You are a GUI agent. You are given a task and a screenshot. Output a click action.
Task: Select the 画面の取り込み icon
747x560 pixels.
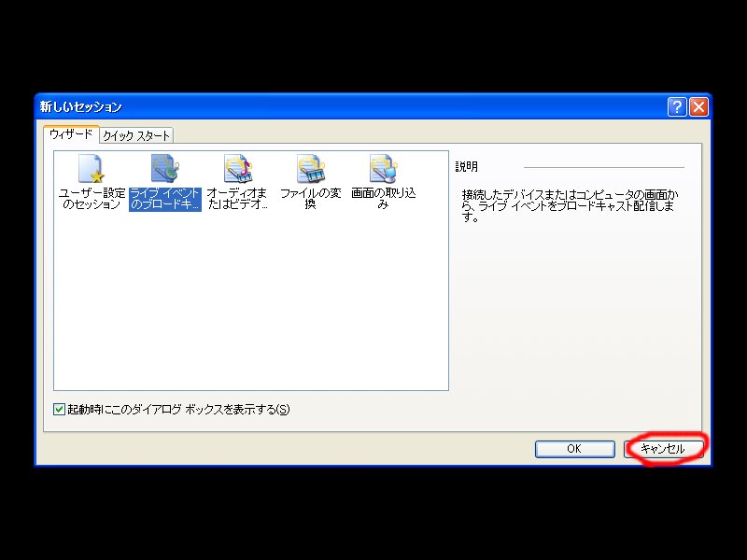(x=384, y=169)
